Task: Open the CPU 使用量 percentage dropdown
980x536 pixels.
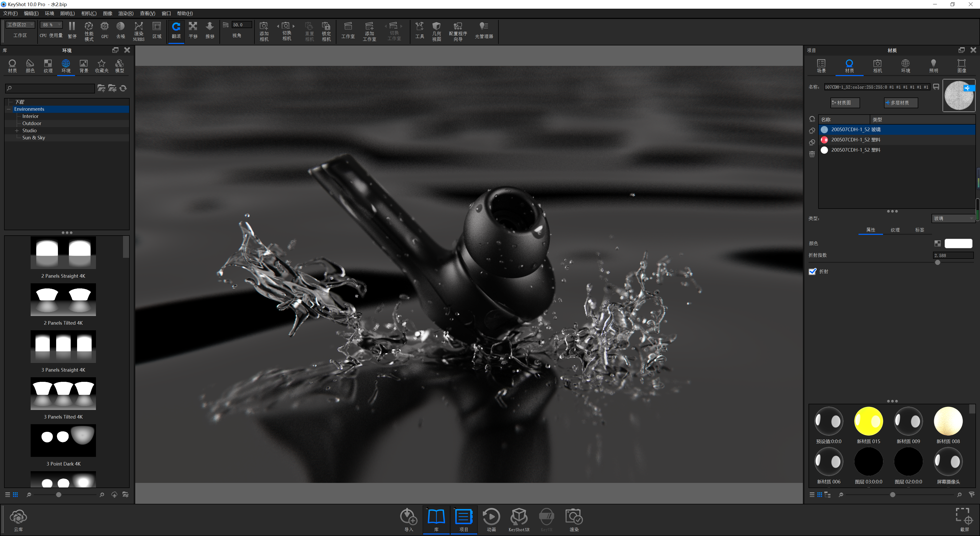Action: 51,25
